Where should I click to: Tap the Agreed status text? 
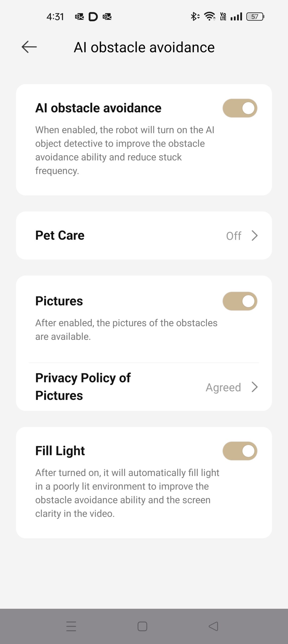223,387
